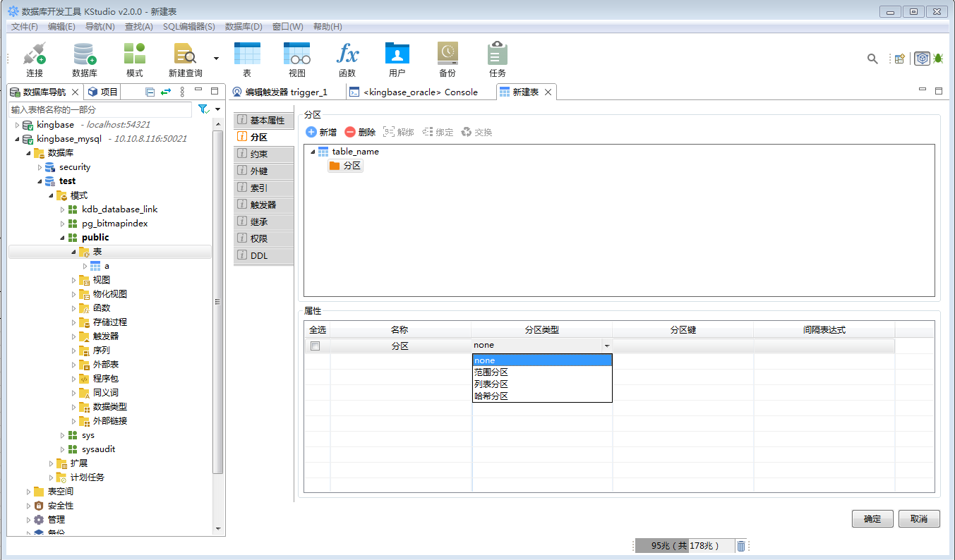Open a new SQL query with 新建查询
955x560 pixels.
tap(183, 59)
